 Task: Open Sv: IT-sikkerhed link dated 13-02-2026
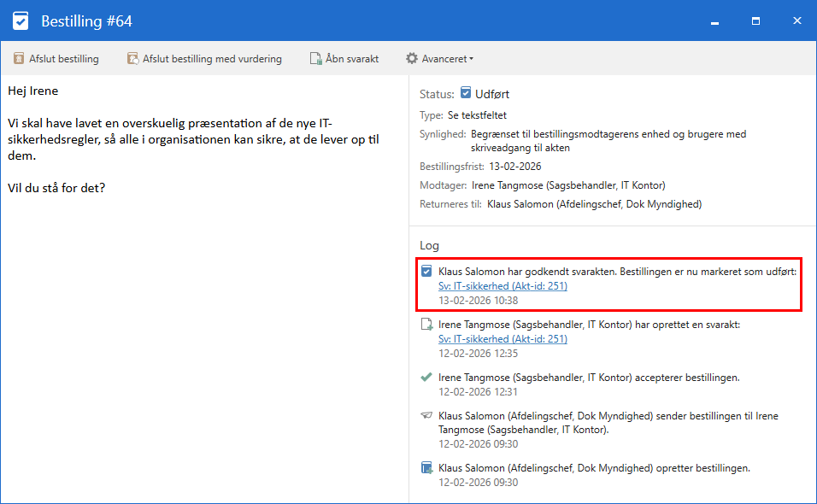503,286
